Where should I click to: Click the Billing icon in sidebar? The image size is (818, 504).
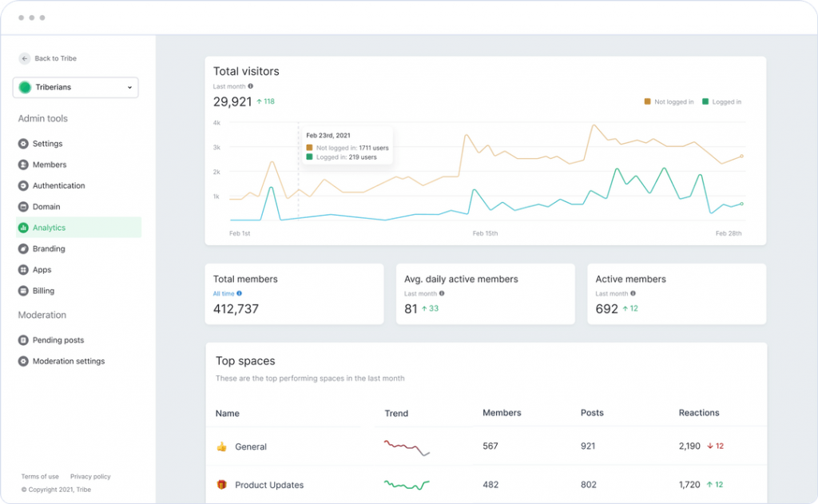point(24,291)
